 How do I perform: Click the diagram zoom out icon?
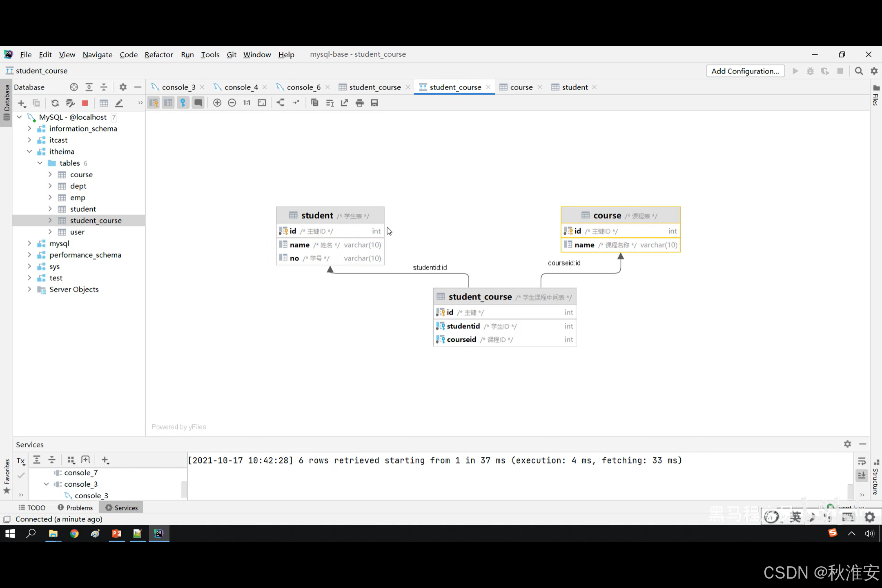coord(232,103)
